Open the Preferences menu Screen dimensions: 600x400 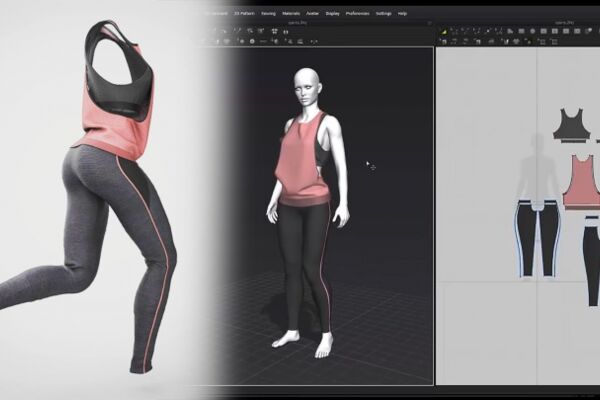click(x=357, y=13)
